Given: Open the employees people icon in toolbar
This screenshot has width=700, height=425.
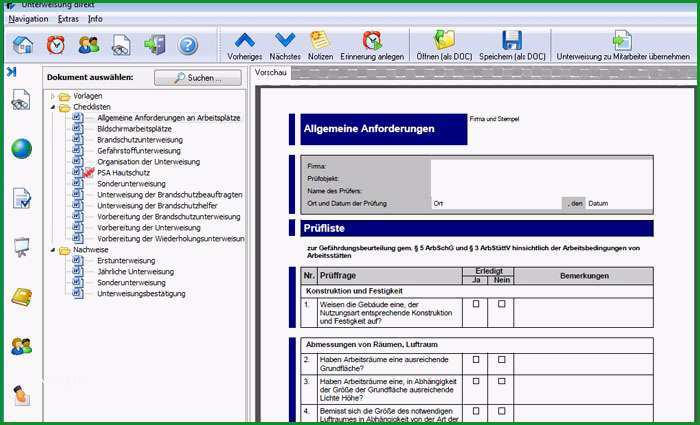Looking at the screenshot, I should [x=89, y=45].
